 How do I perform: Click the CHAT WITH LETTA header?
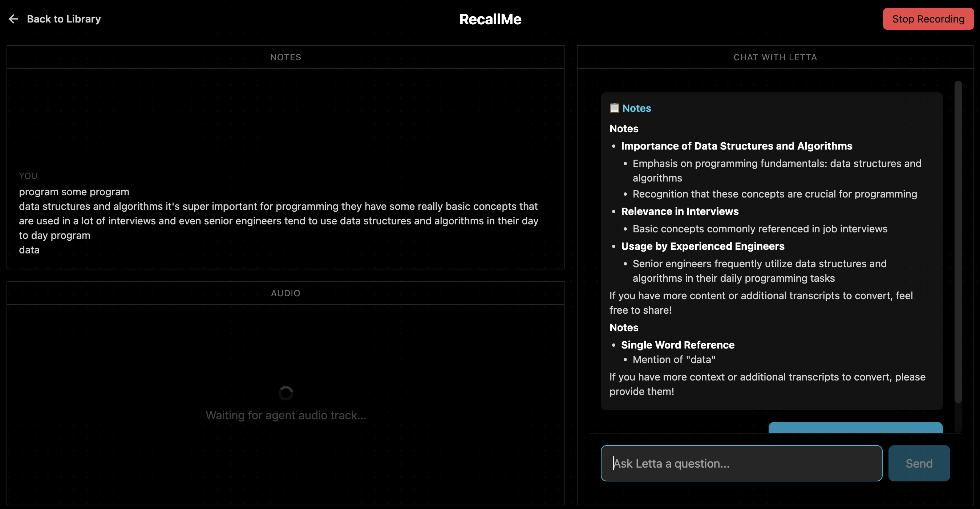(775, 57)
